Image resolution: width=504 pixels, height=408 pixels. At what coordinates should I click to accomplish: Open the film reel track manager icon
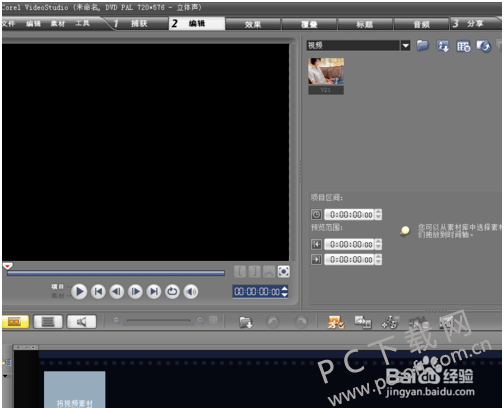[390, 322]
